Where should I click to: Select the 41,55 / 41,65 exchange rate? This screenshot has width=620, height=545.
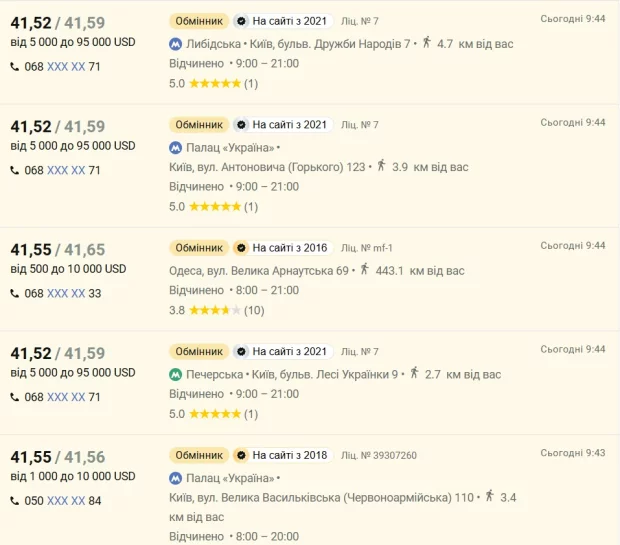(x=57, y=249)
